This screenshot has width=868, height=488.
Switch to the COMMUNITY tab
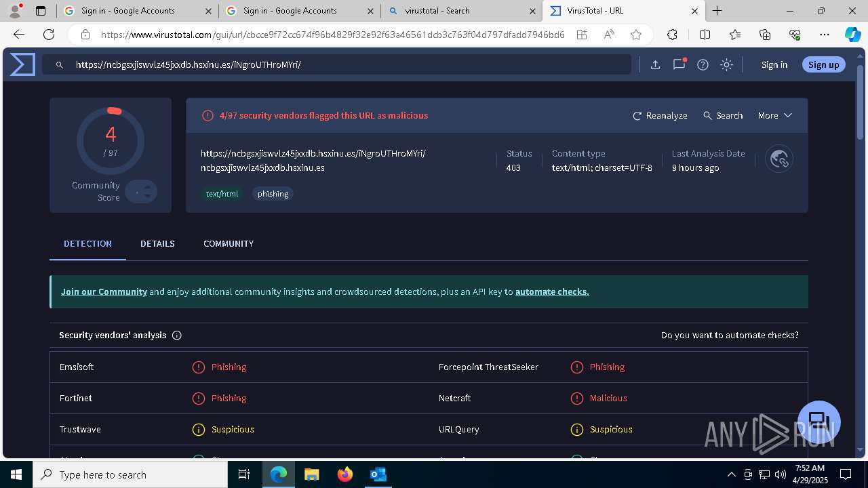click(229, 244)
